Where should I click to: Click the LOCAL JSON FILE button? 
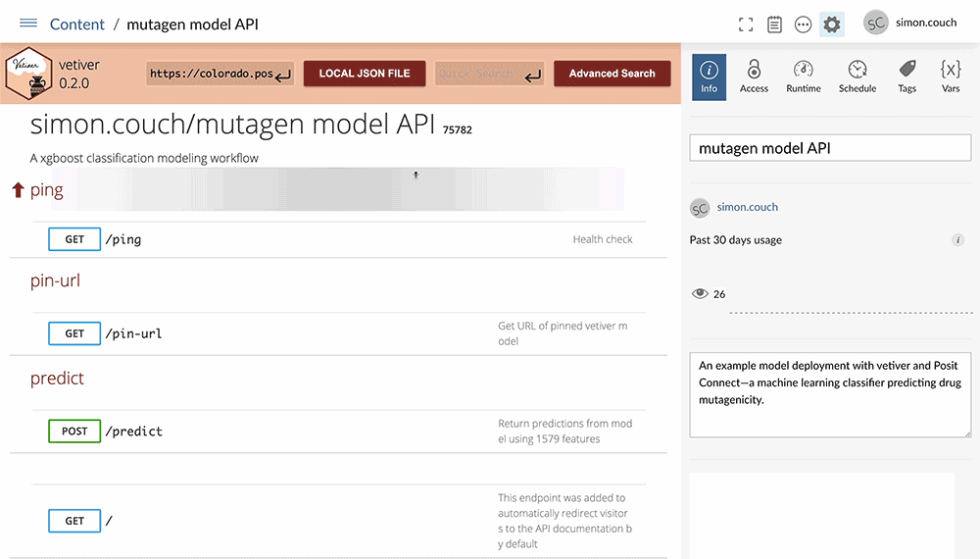click(x=364, y=74)
